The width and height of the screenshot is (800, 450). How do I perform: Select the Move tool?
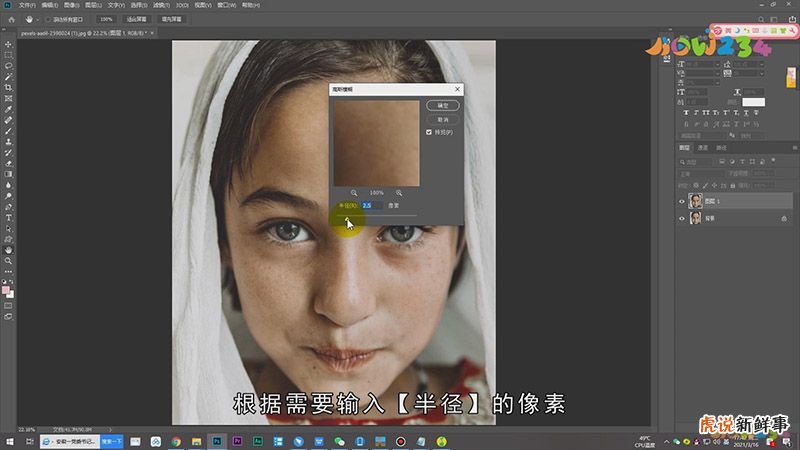tap(9, 44)
